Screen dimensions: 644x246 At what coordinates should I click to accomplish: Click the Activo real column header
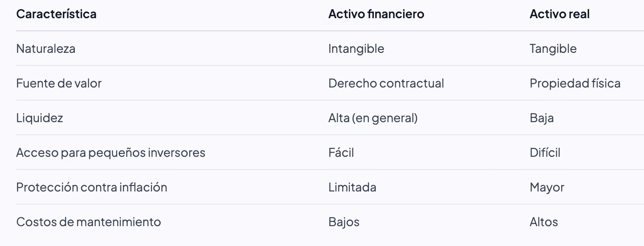pos(559,14)
